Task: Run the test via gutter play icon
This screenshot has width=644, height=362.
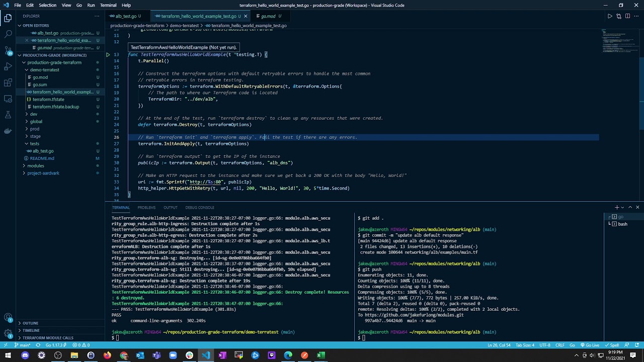Action: pos(108,54)
